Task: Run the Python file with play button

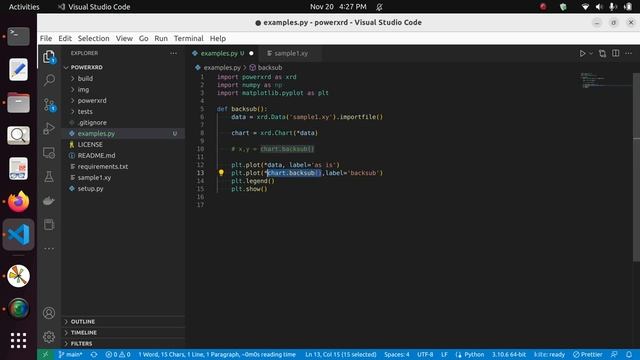Action: [582, 53]
